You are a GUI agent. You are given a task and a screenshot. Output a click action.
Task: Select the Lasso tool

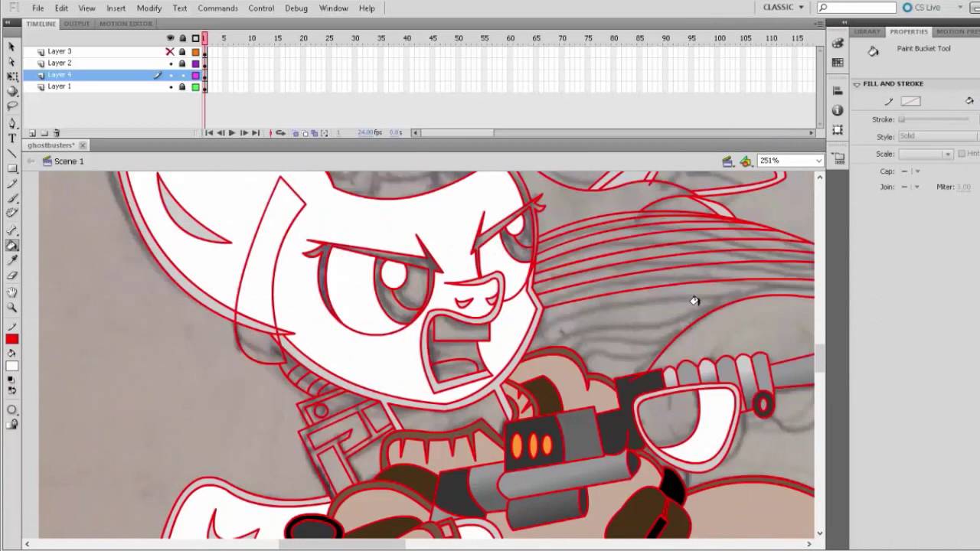pos(11,106)
